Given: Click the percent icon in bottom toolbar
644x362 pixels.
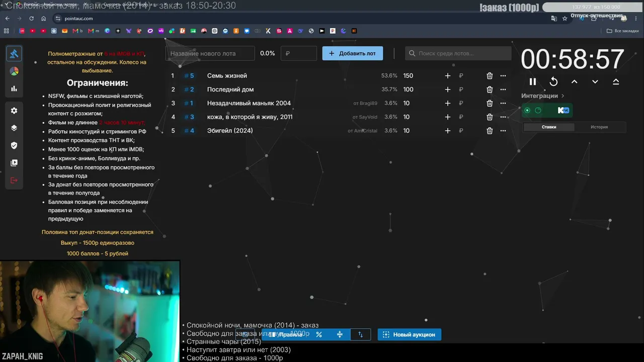Looking at the screenshot, I should (318, 334).
